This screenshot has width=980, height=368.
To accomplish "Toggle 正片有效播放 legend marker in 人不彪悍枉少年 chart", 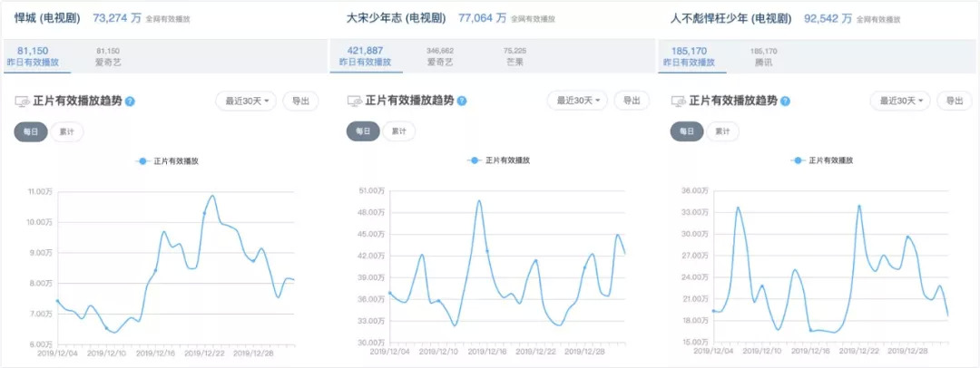I will point(798,160).
